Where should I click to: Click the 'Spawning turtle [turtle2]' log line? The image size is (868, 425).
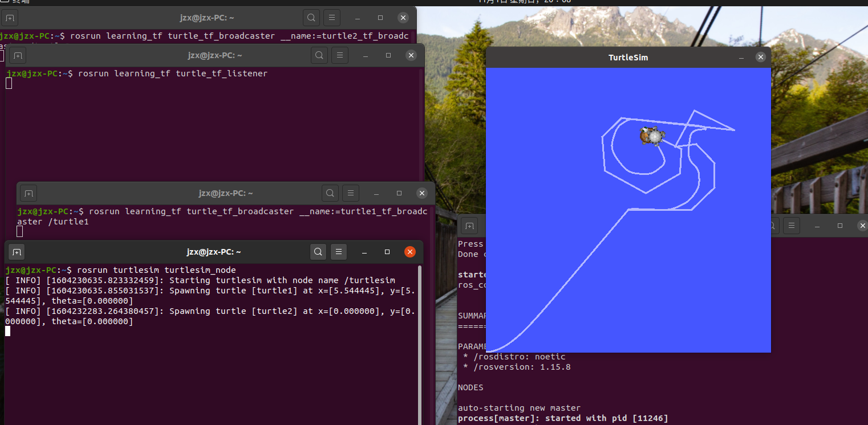[x=210, y=316]
